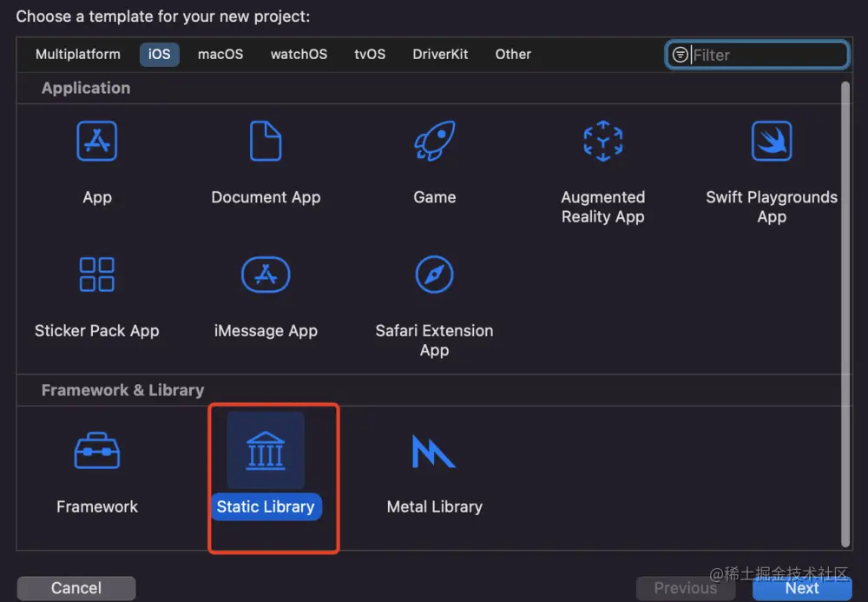868x602 pixels.
Task: Click the disabled Previous button
Action: (686, 587)
